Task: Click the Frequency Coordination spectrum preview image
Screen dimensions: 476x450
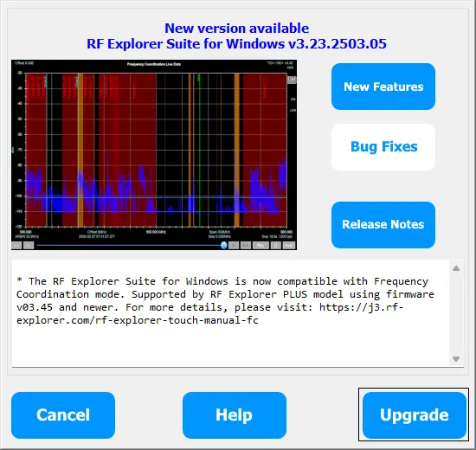Action: (154, 155)
